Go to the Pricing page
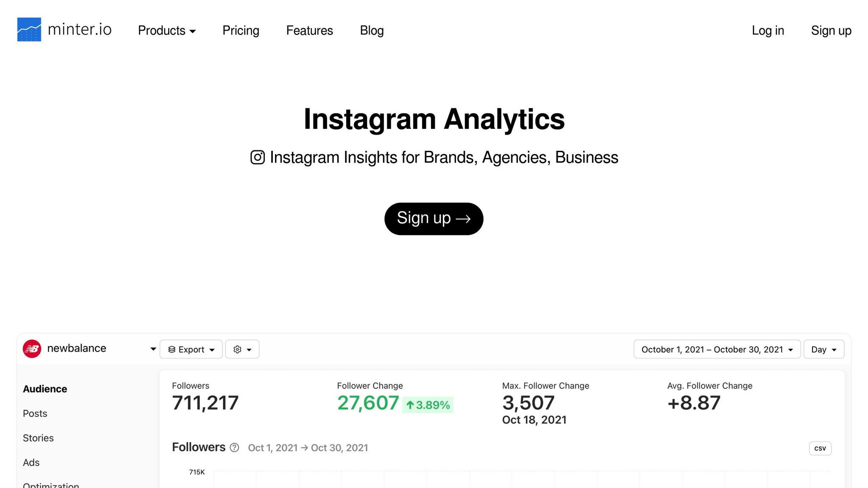This screenshot has height=488, width=868. click(x=241, y=30)
